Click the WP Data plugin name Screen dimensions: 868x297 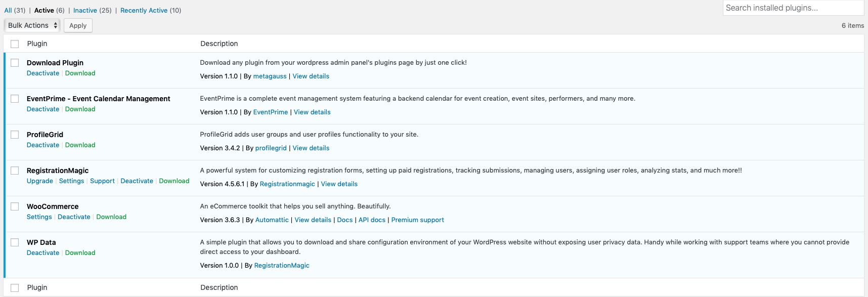coord(41,242)
